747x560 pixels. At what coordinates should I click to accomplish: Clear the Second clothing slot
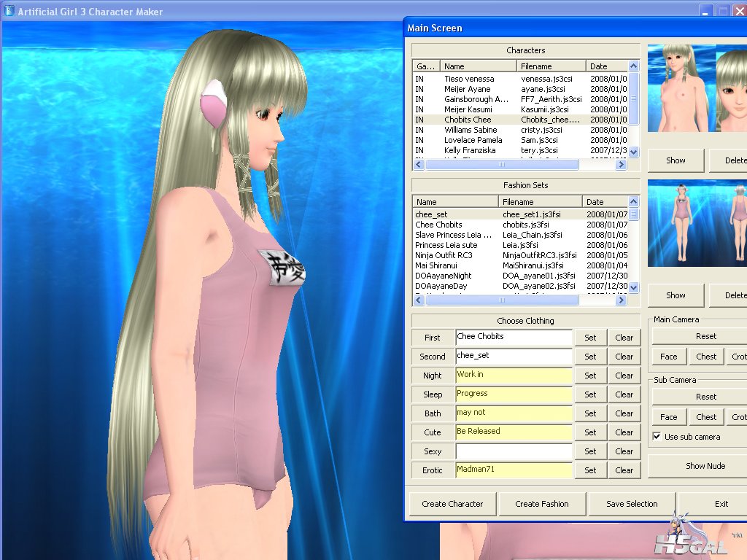point(624,357)
